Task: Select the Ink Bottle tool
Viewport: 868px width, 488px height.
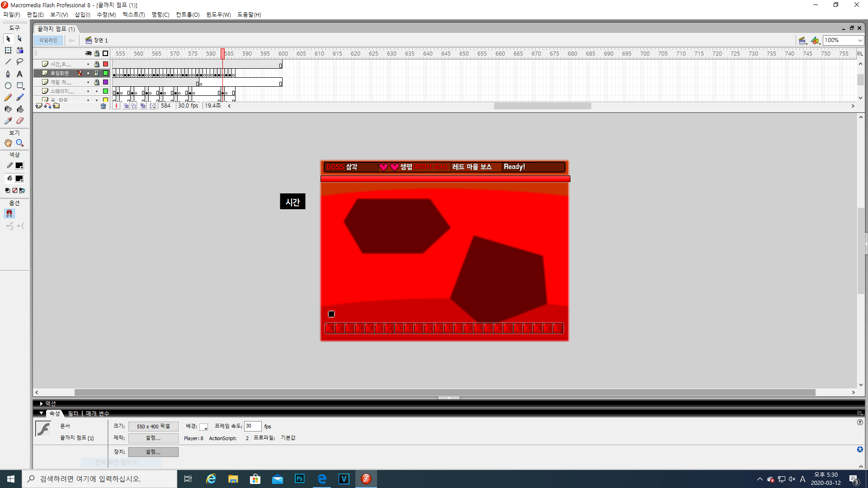Action: coord(8,109)
